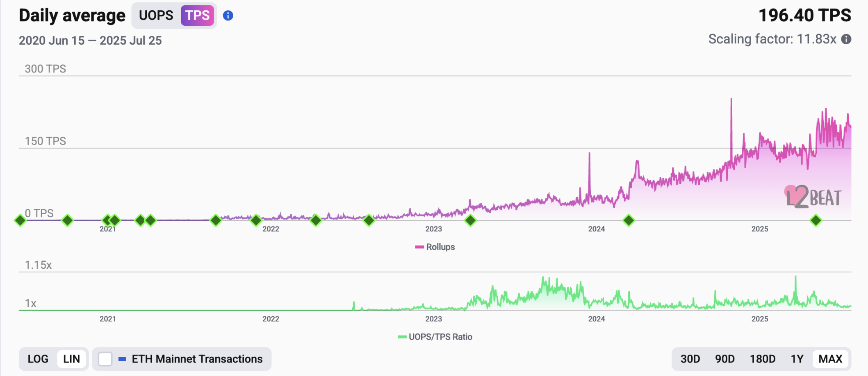Screen dimensions: 868x376
Task: Click the milestone diamond near 2023 label
Action: coord(470,220)
